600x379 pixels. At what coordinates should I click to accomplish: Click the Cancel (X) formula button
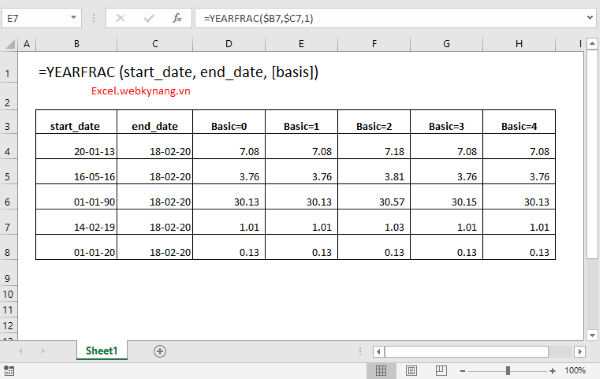[120, 18]
